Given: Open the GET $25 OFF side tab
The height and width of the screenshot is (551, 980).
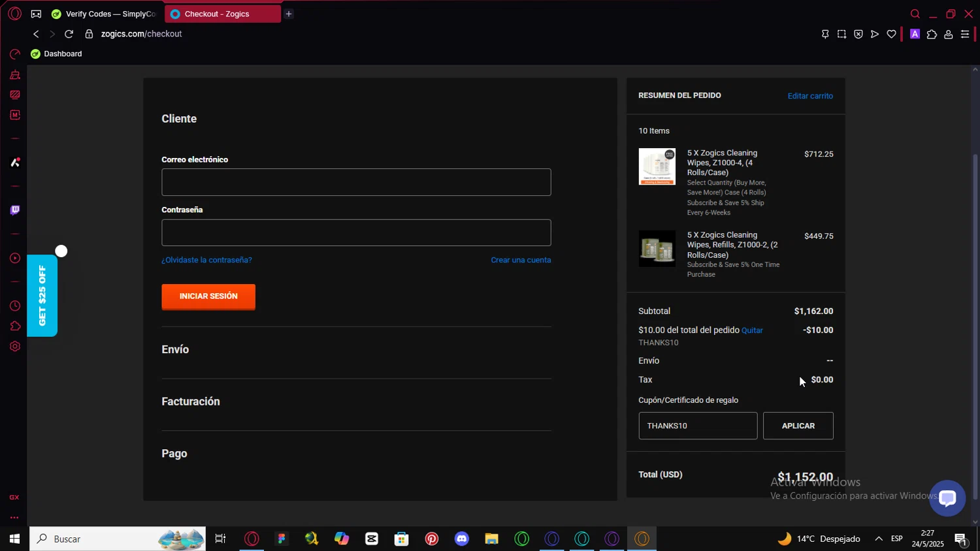Looking at the screenshot, I should click(42, 296).
